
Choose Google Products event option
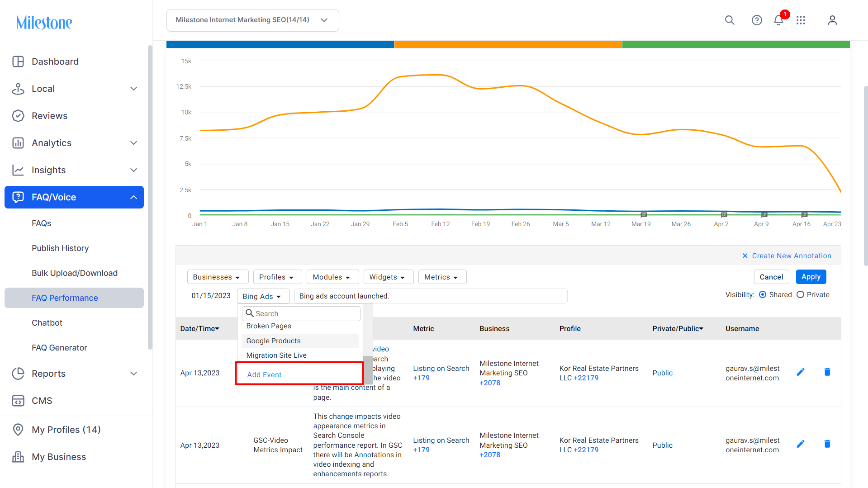point(300,341)
